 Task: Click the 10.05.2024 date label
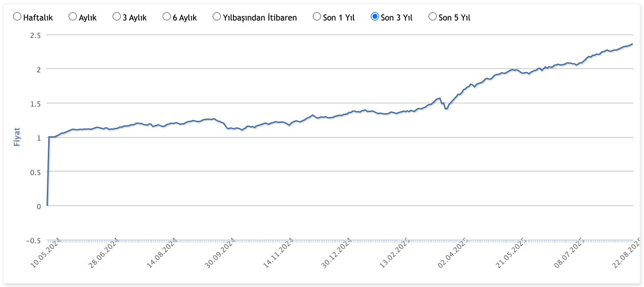tap(45, 253)
